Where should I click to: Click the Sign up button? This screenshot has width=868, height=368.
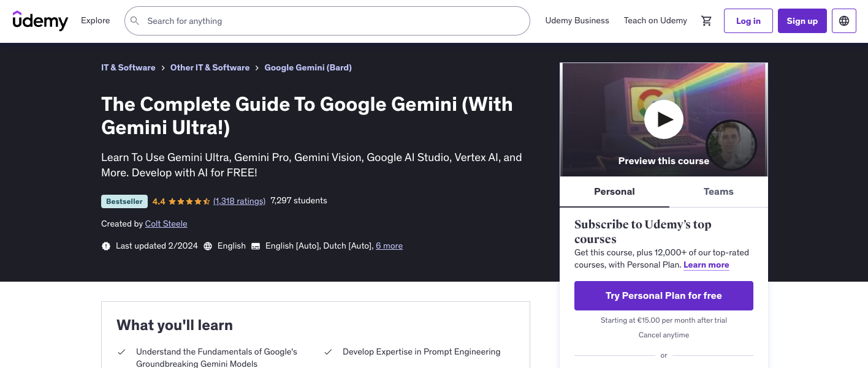pyautogui.click(x=802, y=20)
